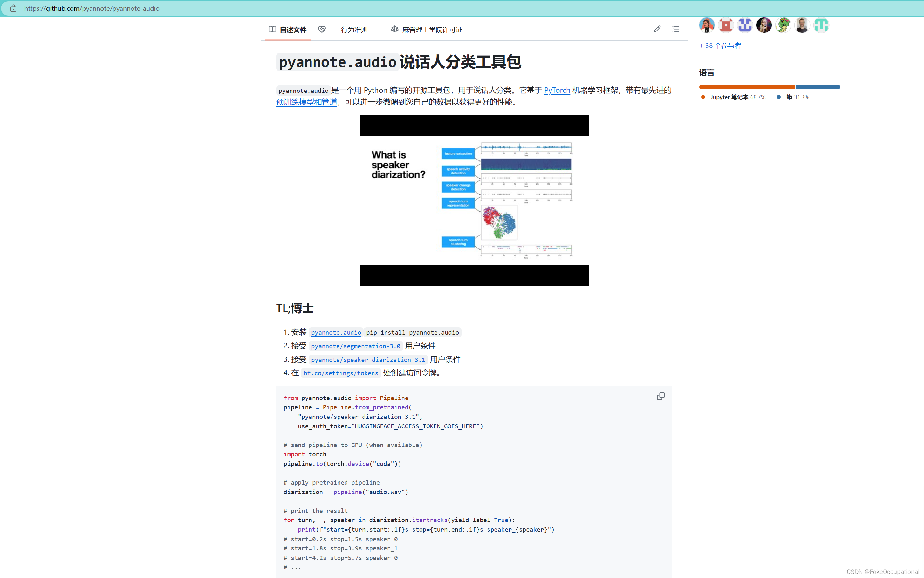Viewport: 924px width, 578px height.
Task: Click the speaker diarization video thumbnail
Action: [x=474, y=200]
